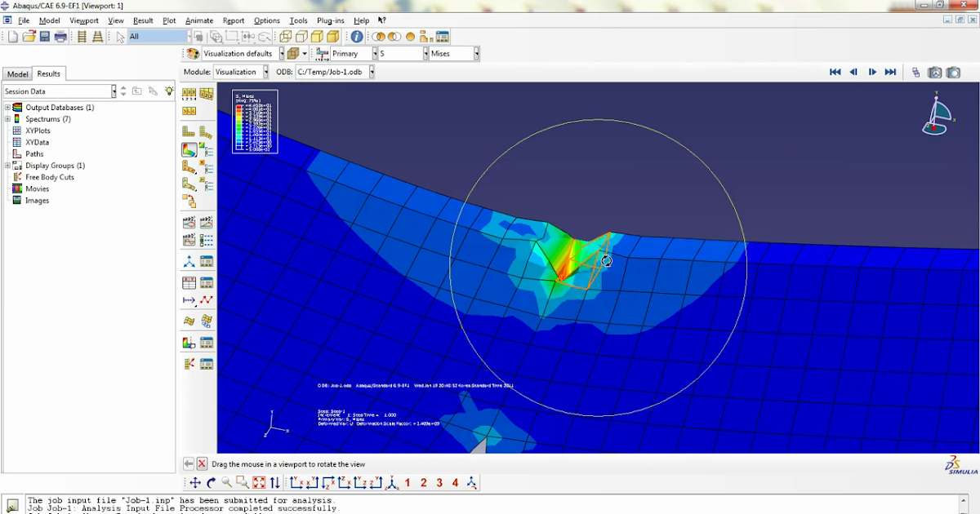Click the New Model Database icon
This screenshot has width=980, height=514.
(12, 37)
